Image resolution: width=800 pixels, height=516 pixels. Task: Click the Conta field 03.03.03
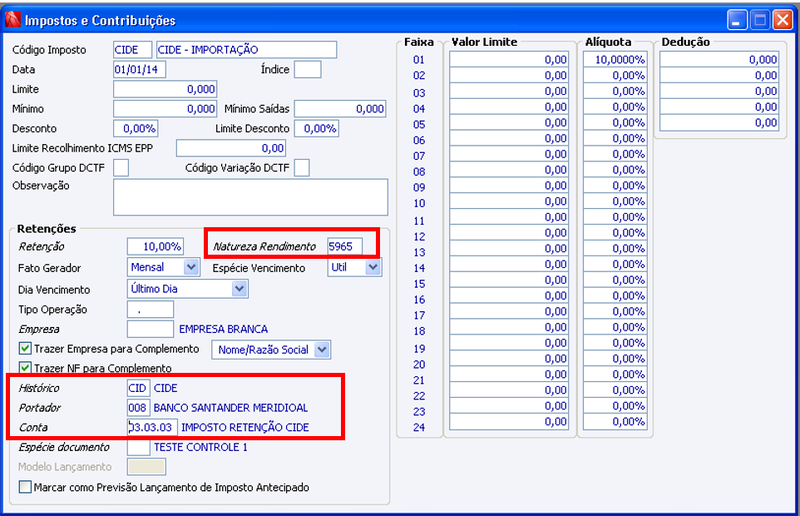pyautogui.click(x=153, y=427)
